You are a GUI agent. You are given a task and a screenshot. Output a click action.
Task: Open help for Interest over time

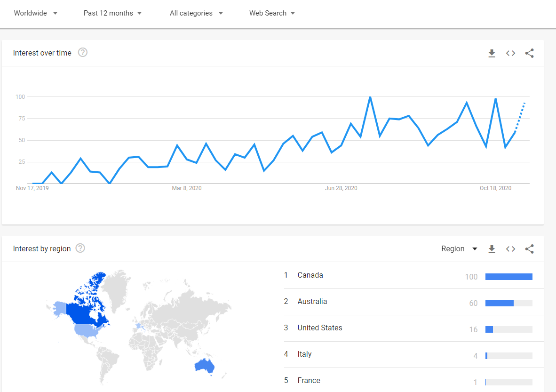pyautogui.click(x=83, y=53)
